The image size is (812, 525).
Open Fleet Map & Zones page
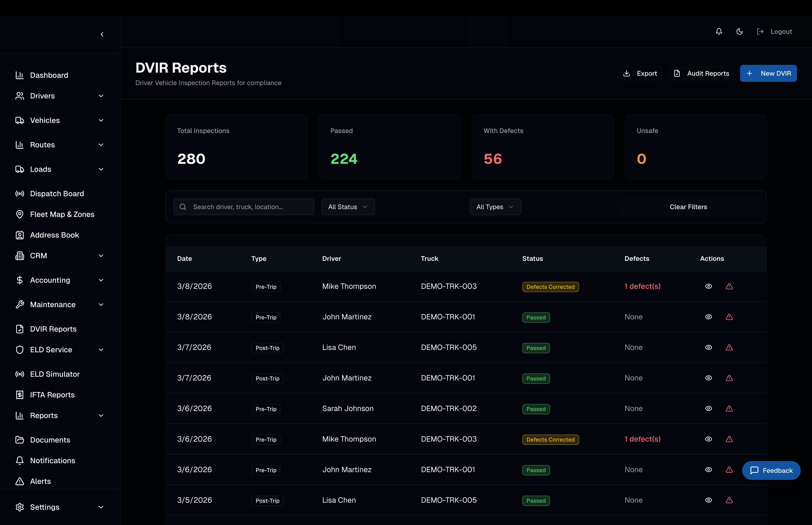(x=62, y=214)
